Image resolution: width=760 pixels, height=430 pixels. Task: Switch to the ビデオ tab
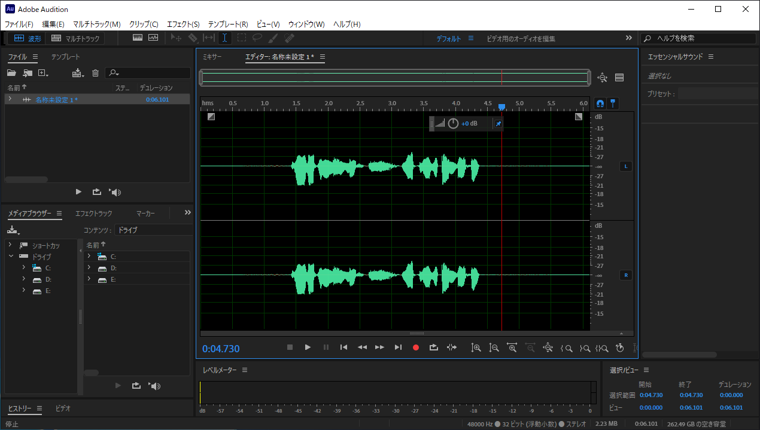coord(63,408)
